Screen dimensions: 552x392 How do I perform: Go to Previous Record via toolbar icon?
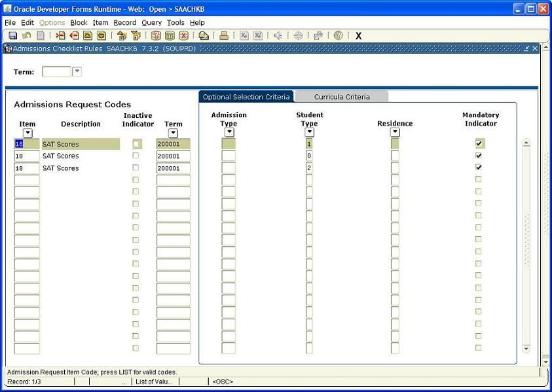(88, 35)
